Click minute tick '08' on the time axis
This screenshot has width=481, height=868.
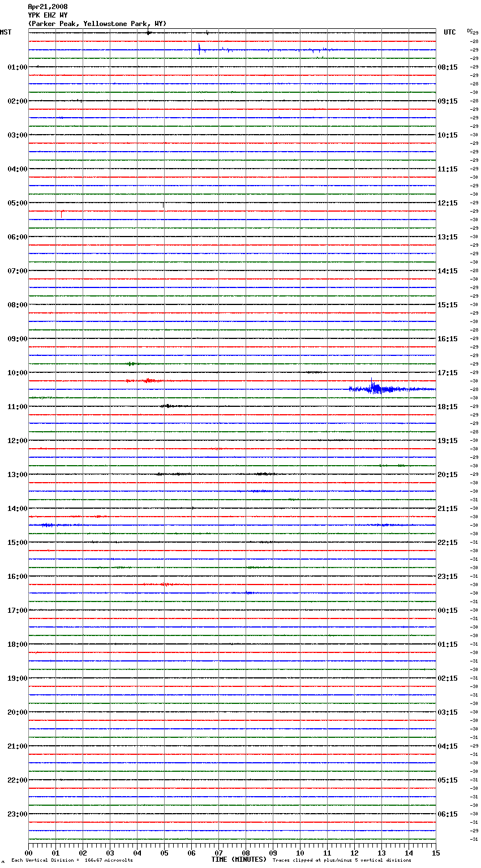coord(246,853)
